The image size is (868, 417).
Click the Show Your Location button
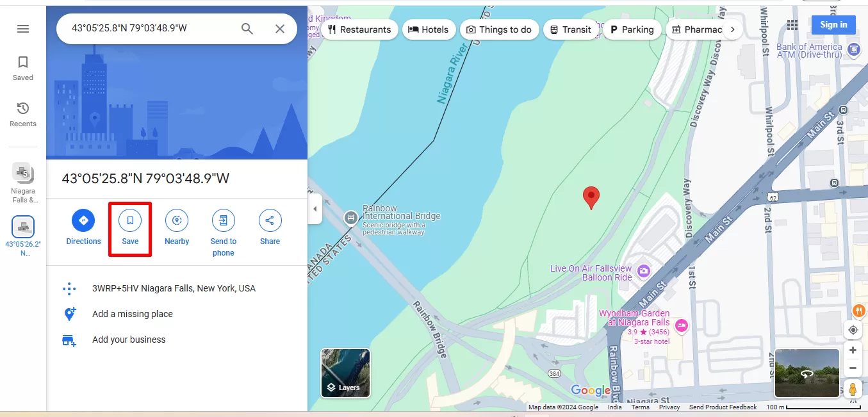coord(853,330)
